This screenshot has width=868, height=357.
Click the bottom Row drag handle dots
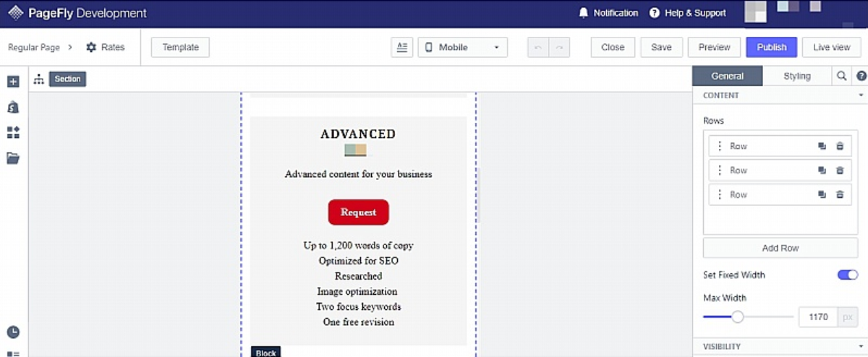[719, 194]
